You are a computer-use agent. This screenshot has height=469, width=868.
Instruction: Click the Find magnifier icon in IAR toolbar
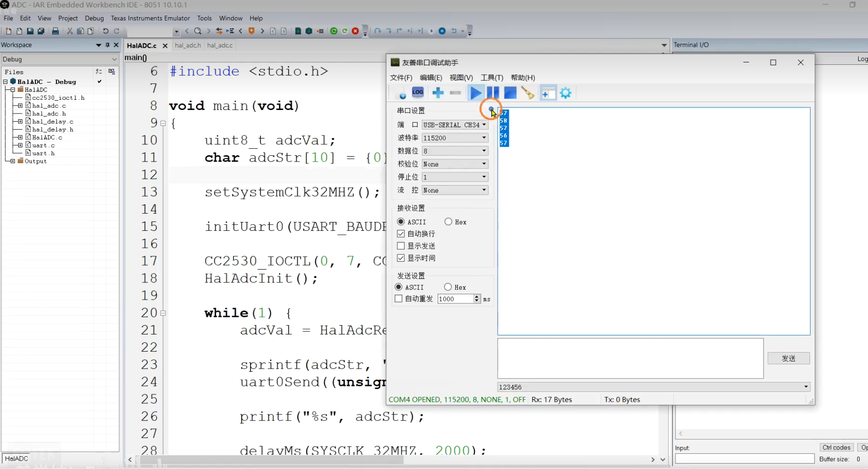tap(197, 31)
